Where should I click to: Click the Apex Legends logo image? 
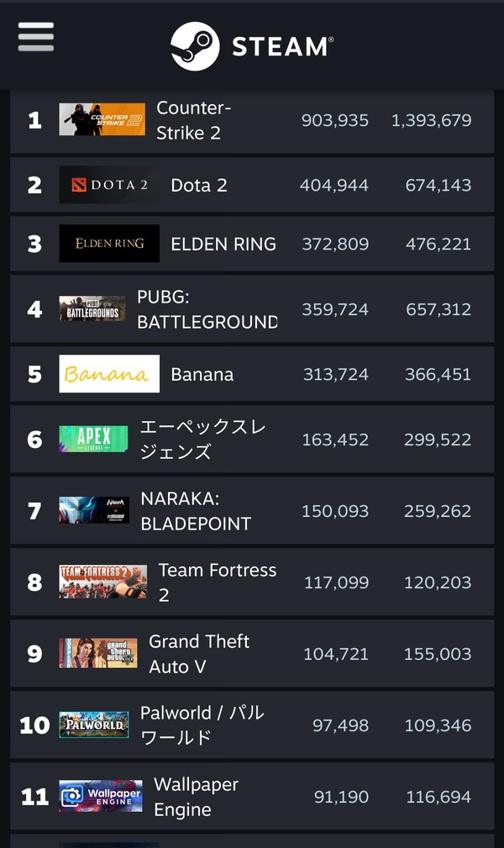point(93,439)
